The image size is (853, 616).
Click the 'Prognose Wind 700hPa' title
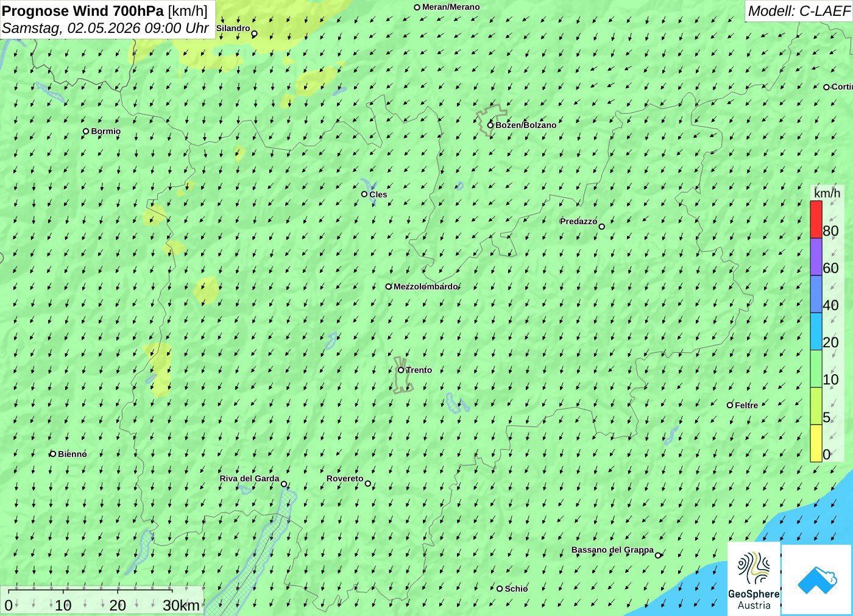pyautogui.click(x=83, y=11)
